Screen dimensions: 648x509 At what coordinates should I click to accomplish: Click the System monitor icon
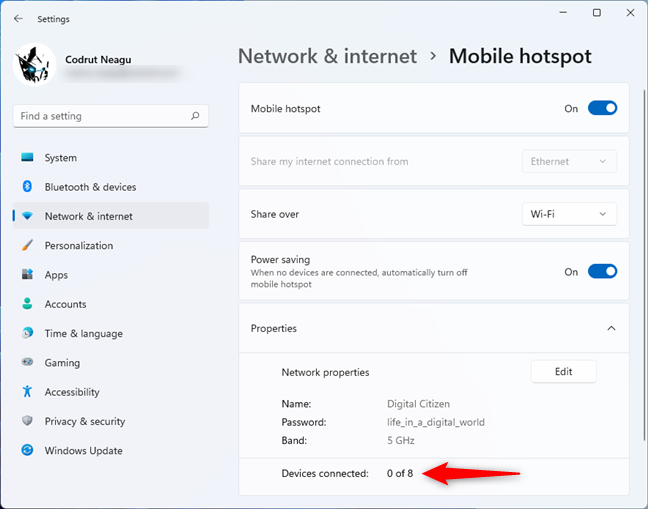[x=27, y=157]
